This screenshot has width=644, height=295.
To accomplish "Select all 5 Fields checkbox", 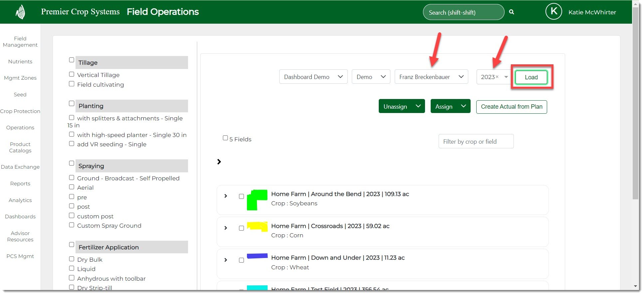I will coord(225,138).
